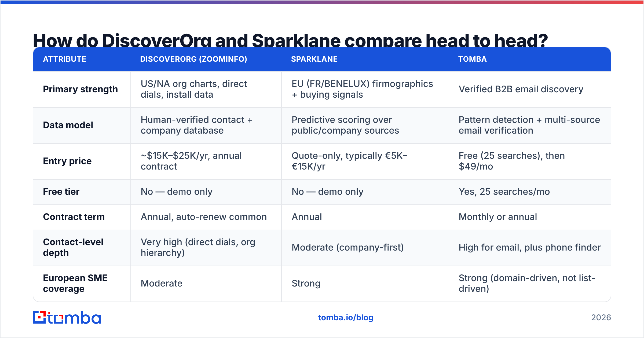Open the tomba.io/blog link
Image resolution: width=644 pixels, height=338 pixels.
pyautogui.click(x=346, y=318)
